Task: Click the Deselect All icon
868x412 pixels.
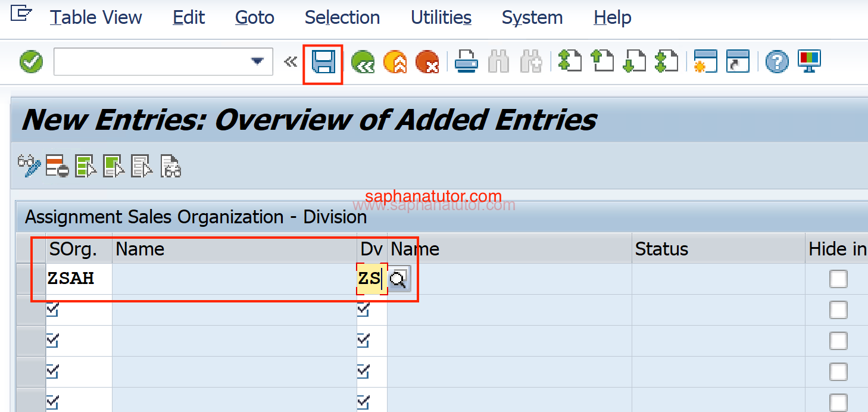Action: 142,167
